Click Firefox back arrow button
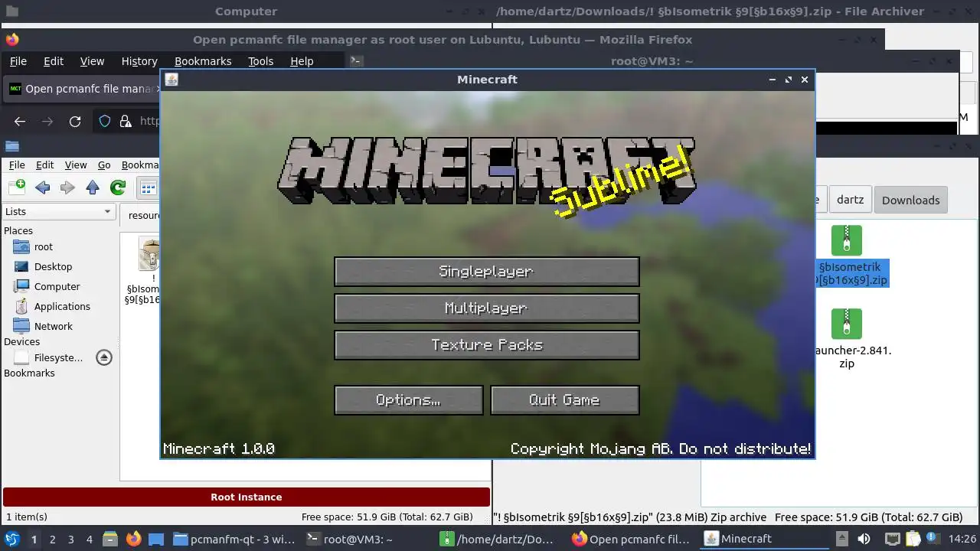The width and height of the screenshot is (980, 551). [x=20, y=121]
